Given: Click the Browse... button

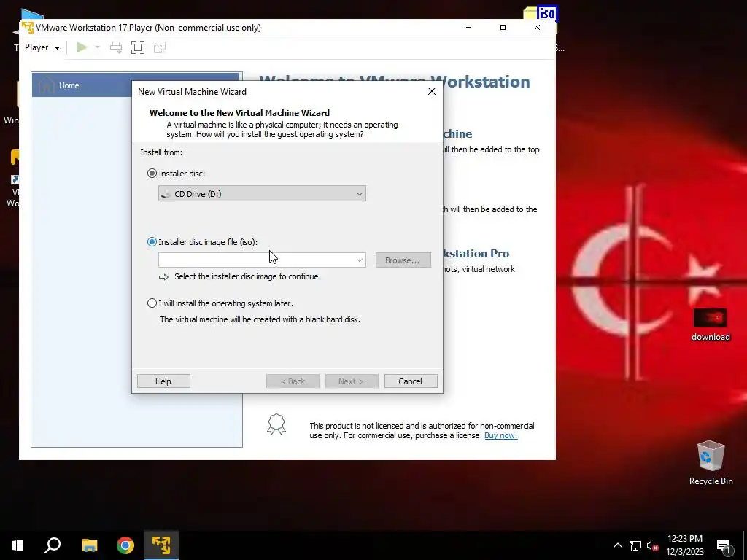Looking at the screenshot, I should click(403, 260).
